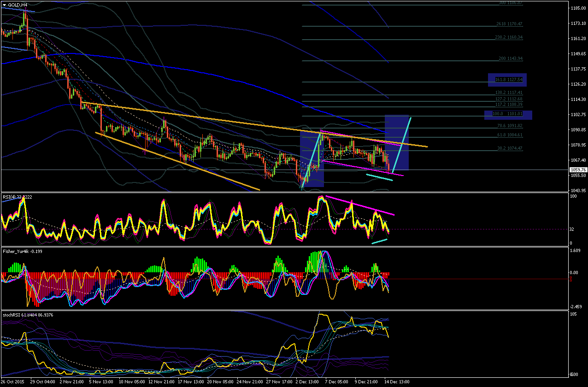Click the RSI scale value 100
The height and width of the screenshot is (387, 588).
574,196
